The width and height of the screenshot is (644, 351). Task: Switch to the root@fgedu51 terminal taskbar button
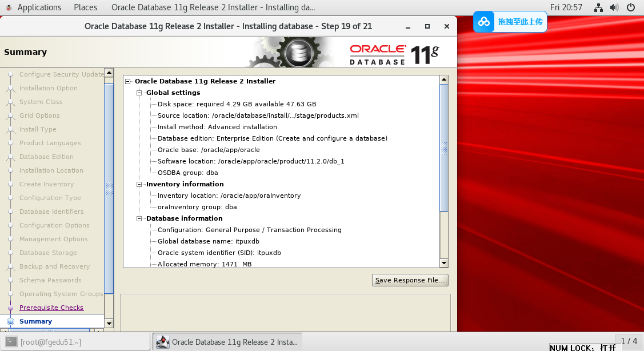click(x=75, y=341)
